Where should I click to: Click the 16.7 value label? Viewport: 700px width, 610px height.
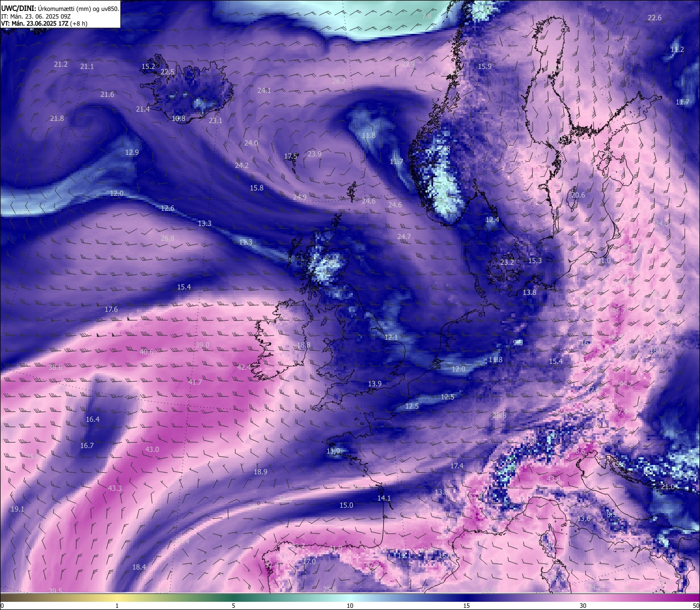click(87, 446)
